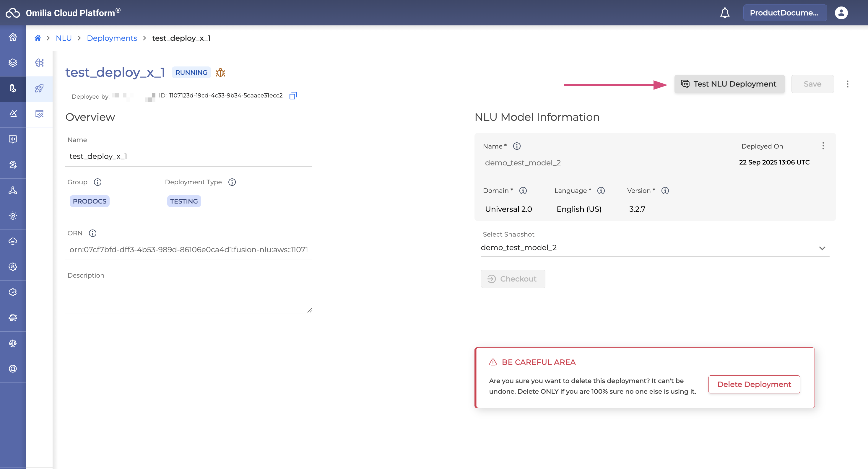Image resolution: width=868 pixels, height=469 pixels.
Task: Click the home icon in breadcrumb
Action: pyautogui.click(x=38, y=38)
